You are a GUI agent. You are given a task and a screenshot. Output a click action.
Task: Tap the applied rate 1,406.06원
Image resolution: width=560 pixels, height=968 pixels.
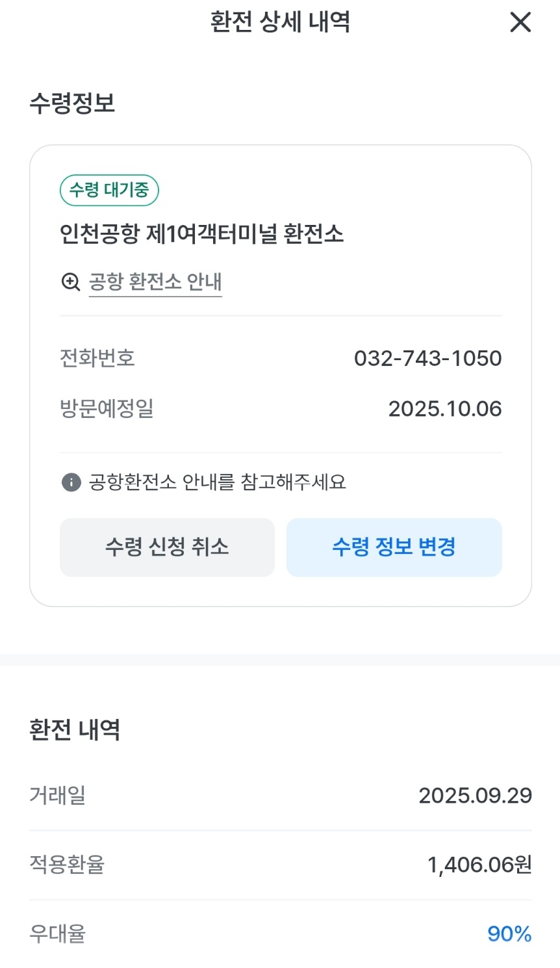(479, 865)
